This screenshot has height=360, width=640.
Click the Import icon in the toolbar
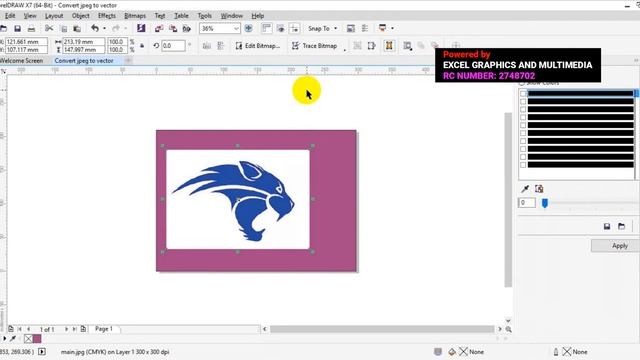(159, 29)
